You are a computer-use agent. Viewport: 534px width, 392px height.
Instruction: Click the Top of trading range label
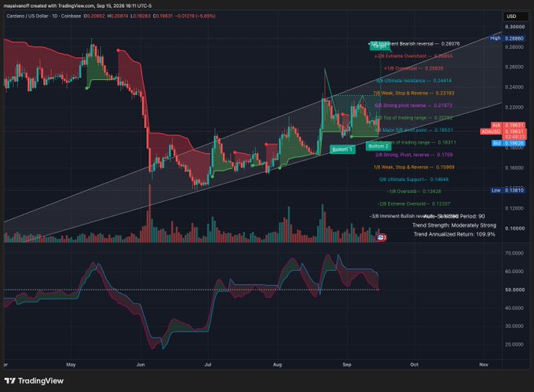coord(414,118)
